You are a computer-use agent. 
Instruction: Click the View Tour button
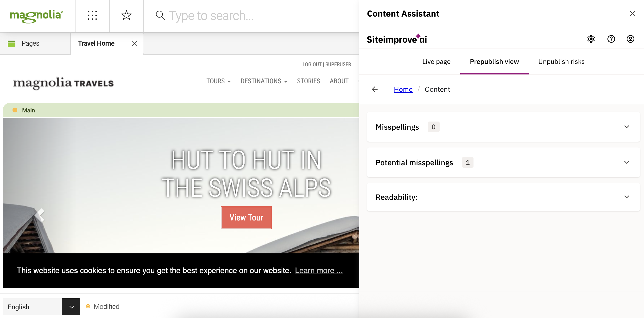point(246,217)
